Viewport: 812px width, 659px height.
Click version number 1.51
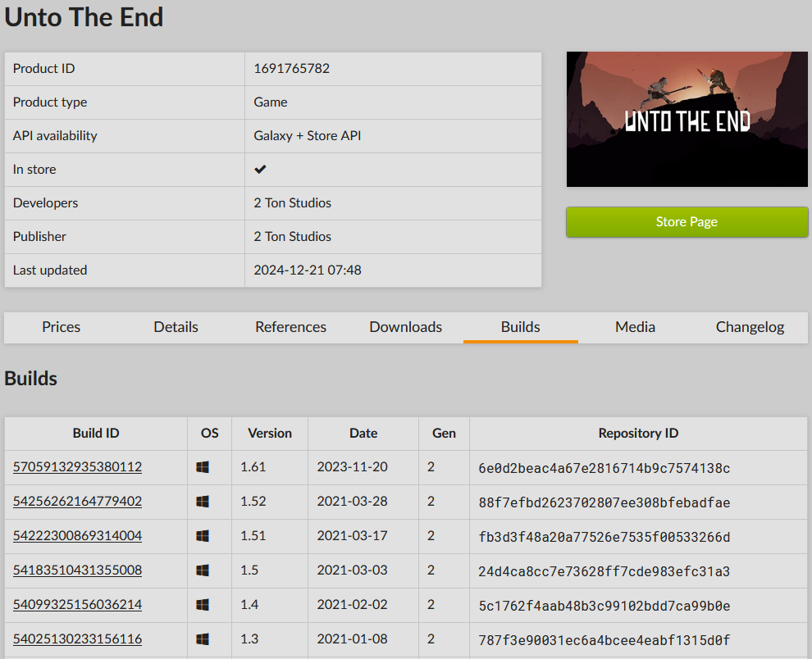tap(253, 536)
